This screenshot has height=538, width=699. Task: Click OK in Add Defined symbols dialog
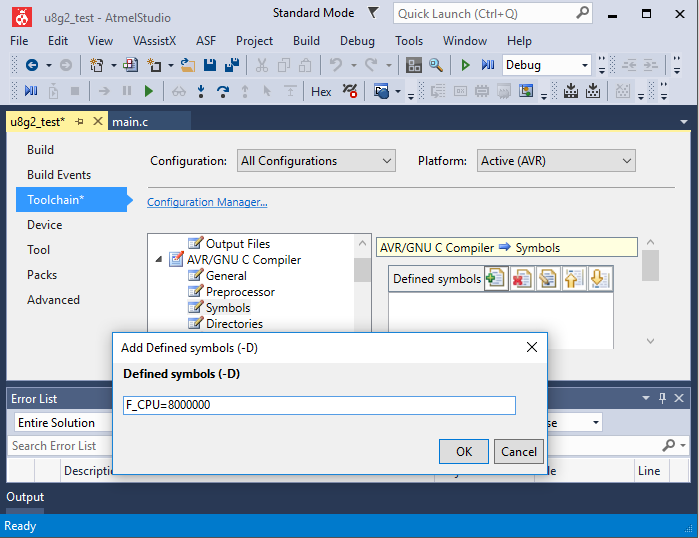[464, 451]
